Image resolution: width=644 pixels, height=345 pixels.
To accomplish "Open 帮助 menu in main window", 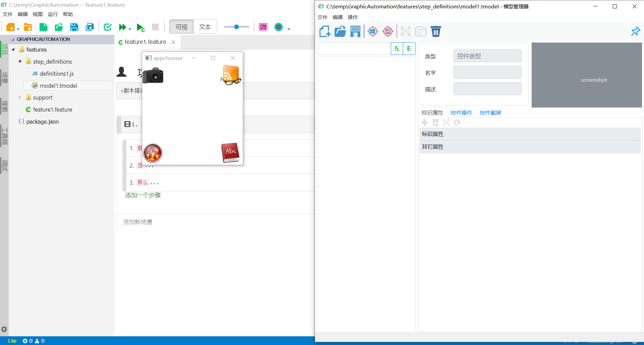I will coord(68,14).
